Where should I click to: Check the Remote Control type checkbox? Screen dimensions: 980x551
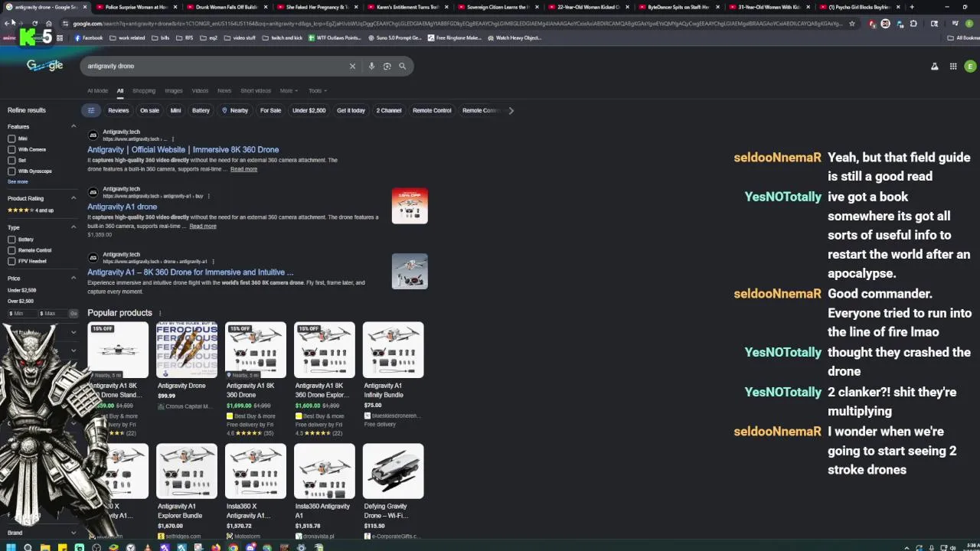[11, 250]
